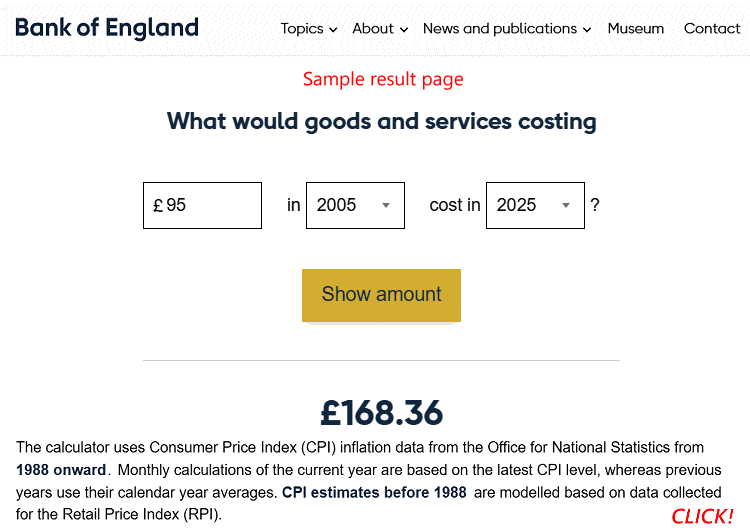Click the "cost in" label text

click(455, 205)
